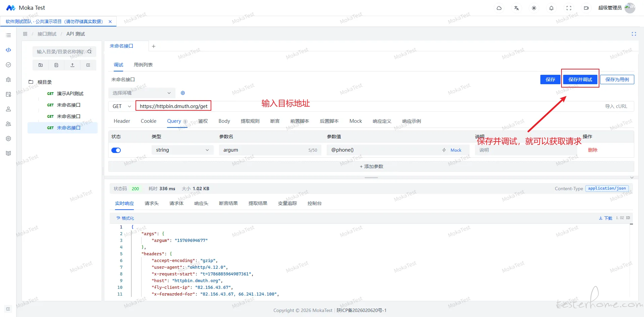Click the expand content icon near breadcrumb right

[634, 34]
